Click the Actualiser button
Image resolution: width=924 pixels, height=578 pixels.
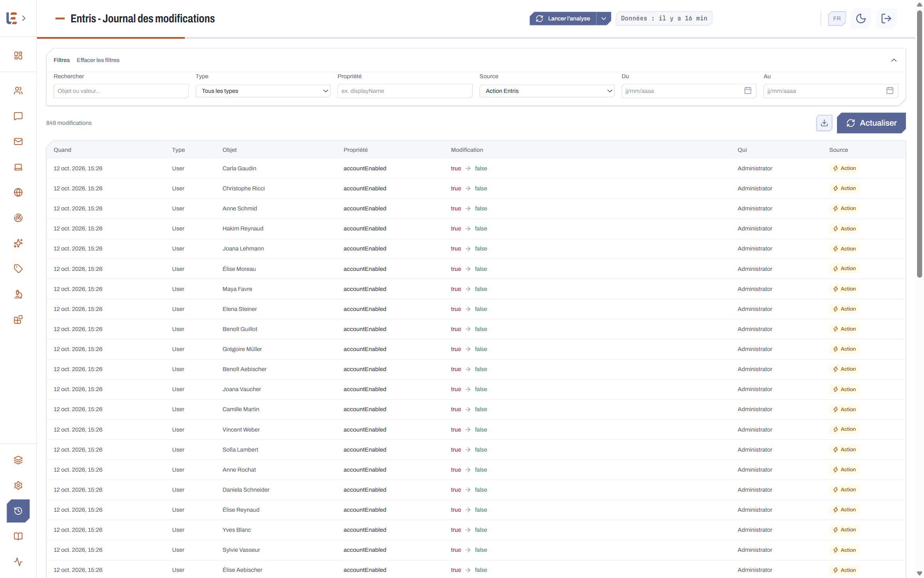(871, 123)
